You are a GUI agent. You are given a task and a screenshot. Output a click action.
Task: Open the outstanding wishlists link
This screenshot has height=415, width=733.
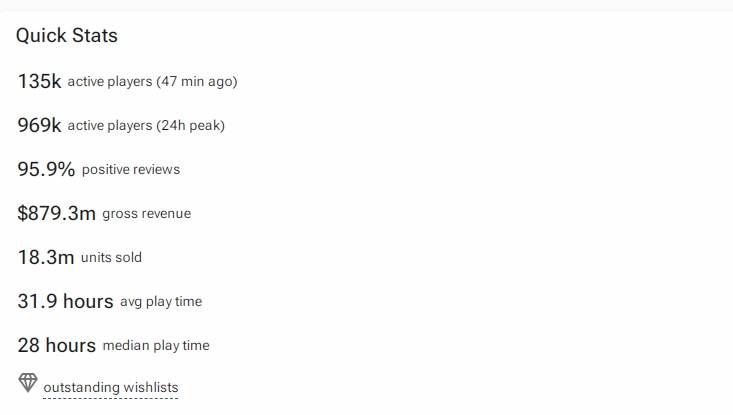pyautogui.click(x=111, y=387)
